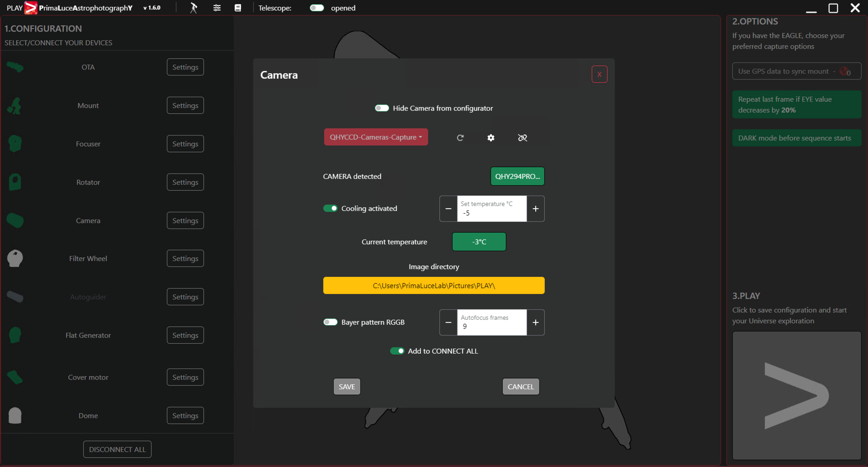Open Rotator Settings
This screenshot has height=467, width=868.
[185, 182]
